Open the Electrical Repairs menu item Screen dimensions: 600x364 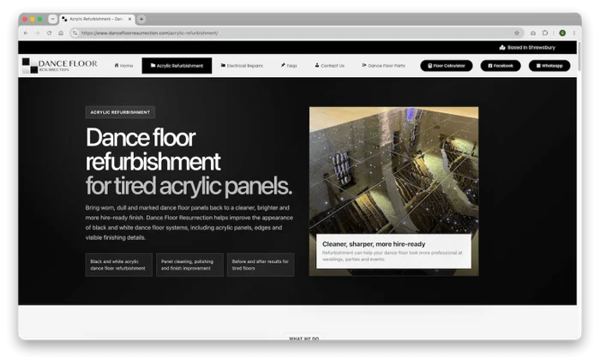pos(242,66)
